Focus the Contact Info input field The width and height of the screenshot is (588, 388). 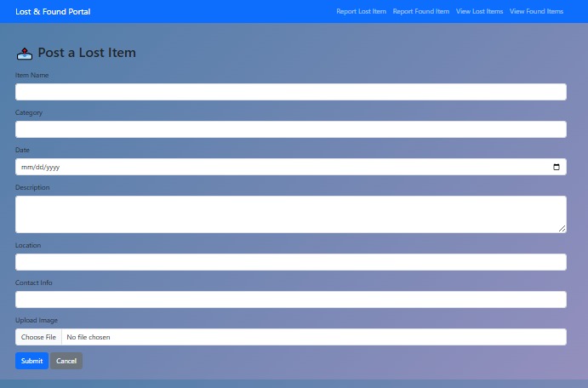click(291, 300)
